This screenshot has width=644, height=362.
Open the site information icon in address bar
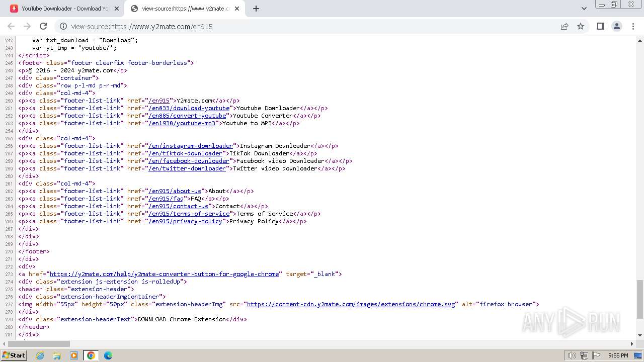(x=63, y=26)
